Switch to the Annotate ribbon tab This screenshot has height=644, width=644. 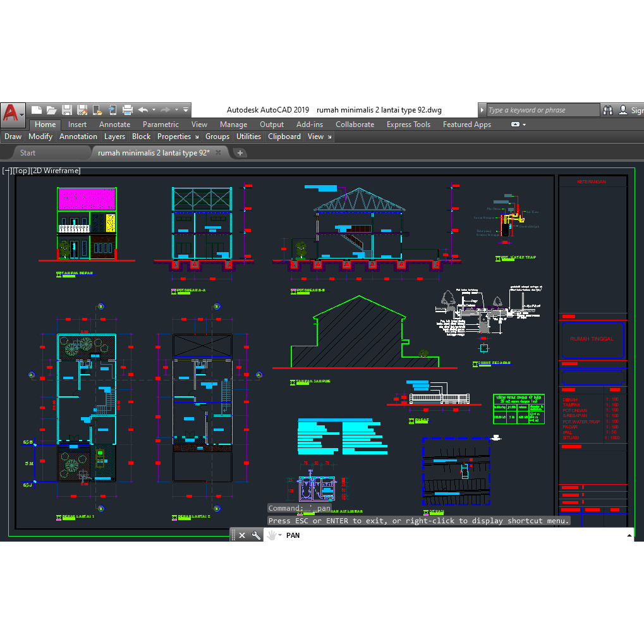pyautogui.click(x=114, y=125)
